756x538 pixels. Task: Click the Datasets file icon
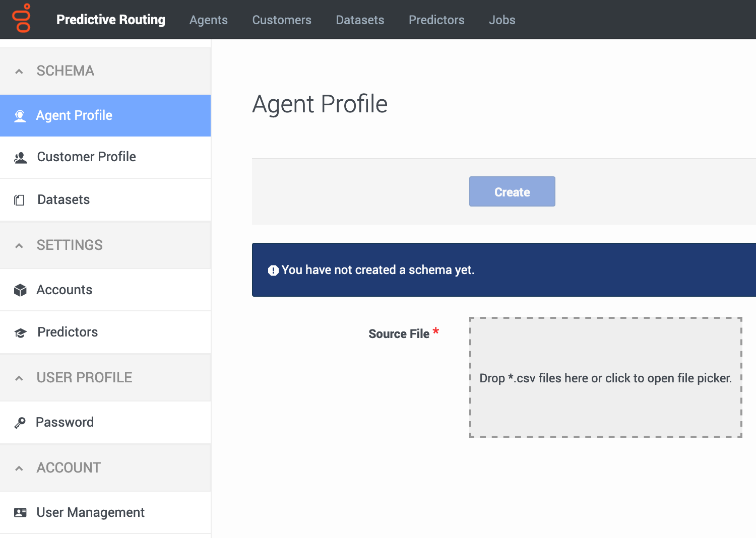tap(19, 200)
